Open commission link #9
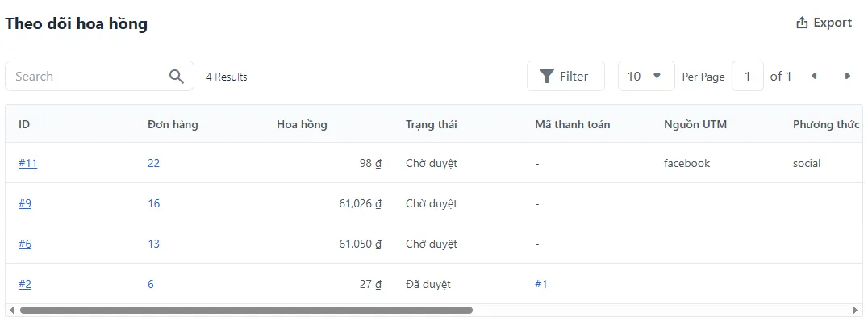Viewport: 868px width, 334px height. tap(25, 204)
